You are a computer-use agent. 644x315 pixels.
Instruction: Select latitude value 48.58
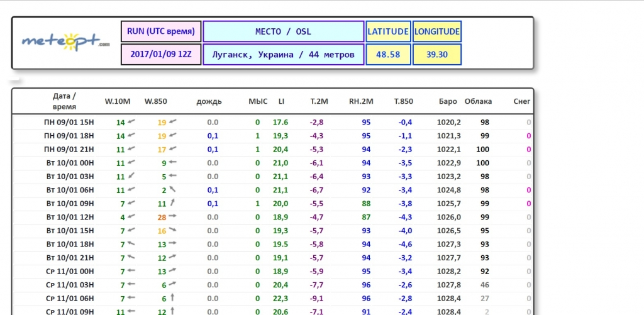tap(388, 54)
